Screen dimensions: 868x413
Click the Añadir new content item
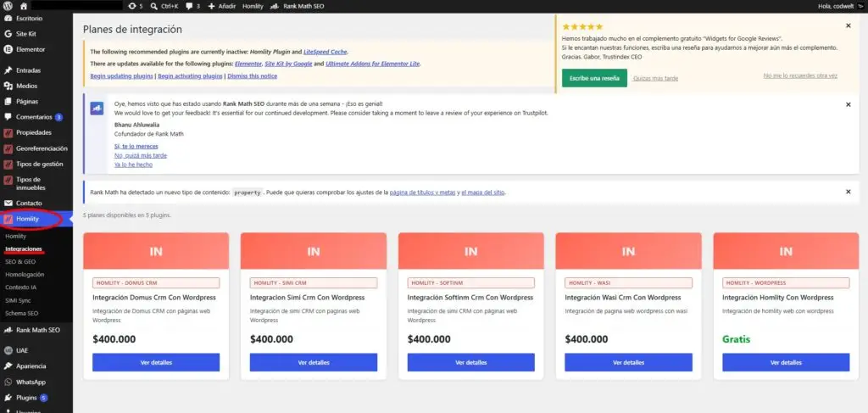coord(221,6)
